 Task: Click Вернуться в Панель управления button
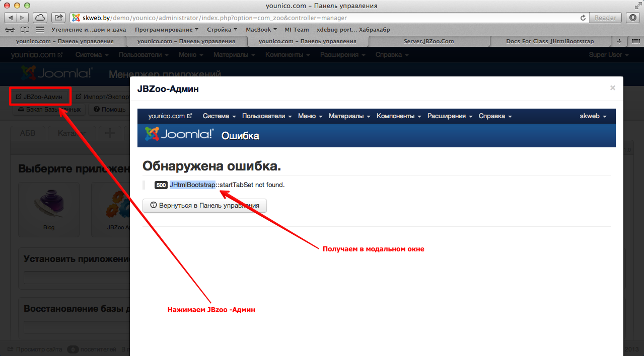click(204, 206)
